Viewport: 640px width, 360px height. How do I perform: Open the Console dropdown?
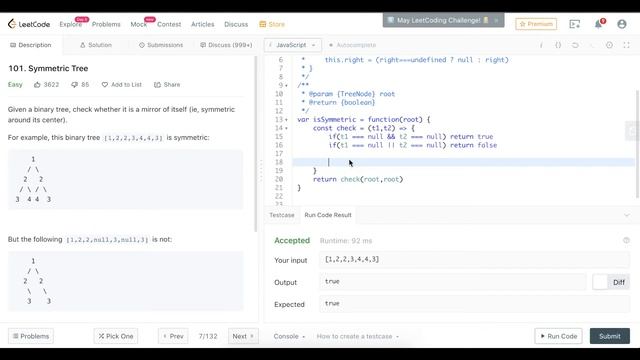289,336
